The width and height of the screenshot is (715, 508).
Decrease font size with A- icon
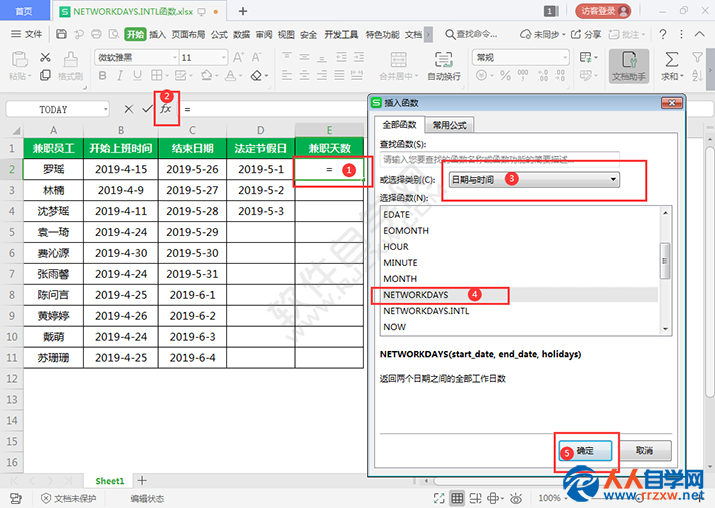[x=256, y=57]
